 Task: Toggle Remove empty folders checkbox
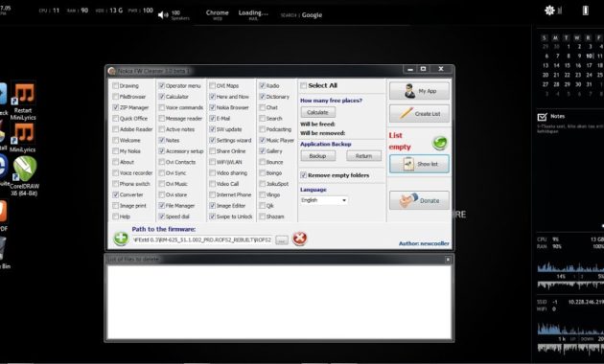[304, 175]
